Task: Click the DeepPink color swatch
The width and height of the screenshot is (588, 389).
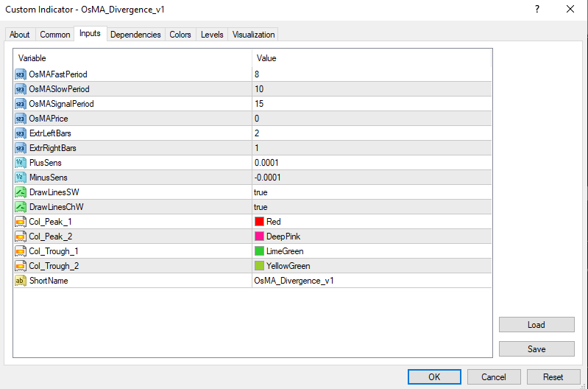Action: (259, 236)
